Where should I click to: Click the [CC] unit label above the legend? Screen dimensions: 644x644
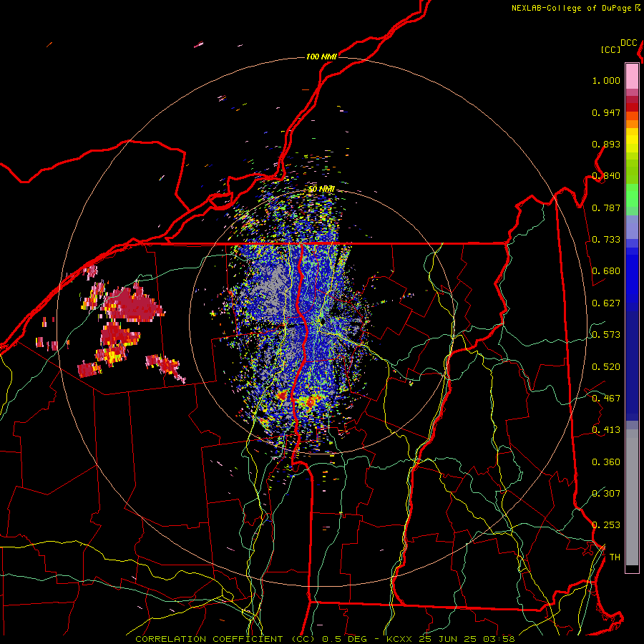(x=610, y=49)
